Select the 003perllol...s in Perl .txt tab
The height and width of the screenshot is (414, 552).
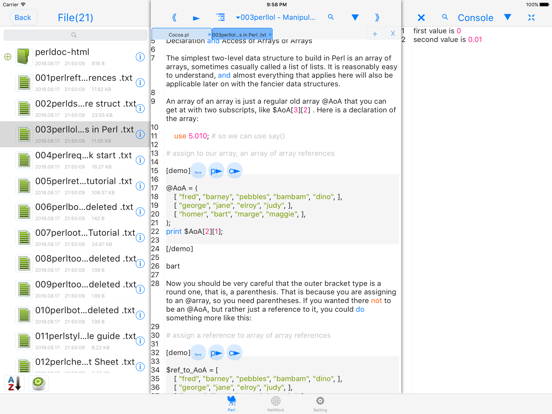(x=239, y=34)
